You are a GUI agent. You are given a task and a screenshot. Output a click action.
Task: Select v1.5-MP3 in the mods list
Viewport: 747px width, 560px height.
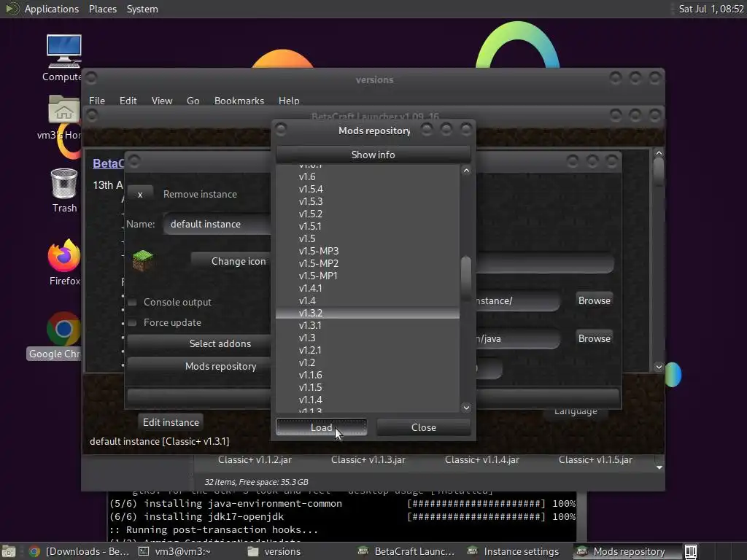tap(368, 251)
